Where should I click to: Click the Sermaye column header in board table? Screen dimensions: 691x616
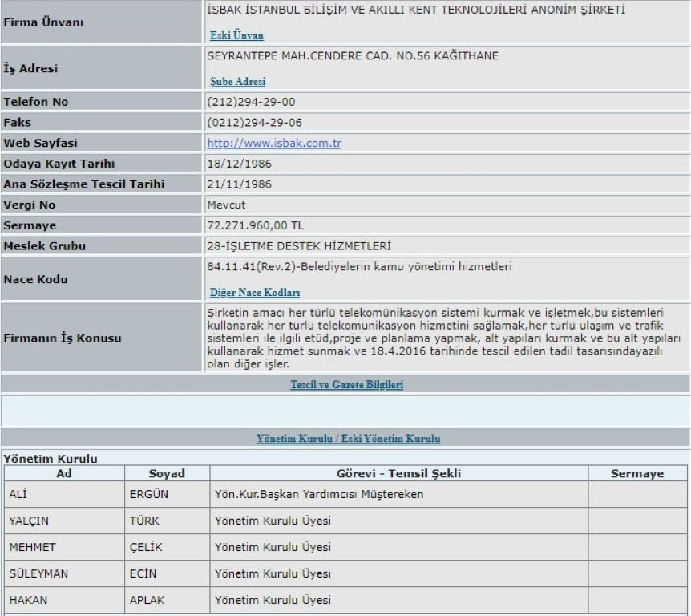[637, 474]
